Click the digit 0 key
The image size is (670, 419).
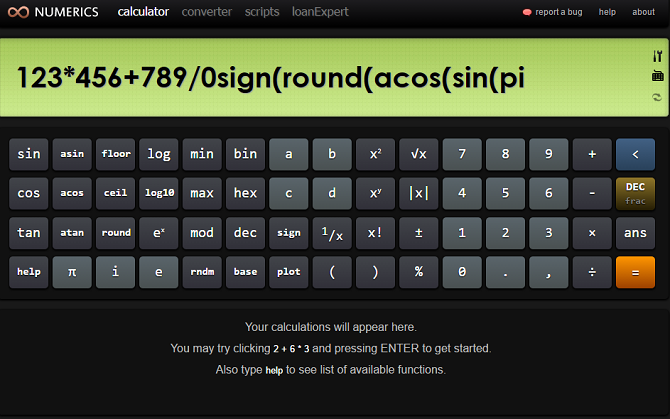click(462, 272)
